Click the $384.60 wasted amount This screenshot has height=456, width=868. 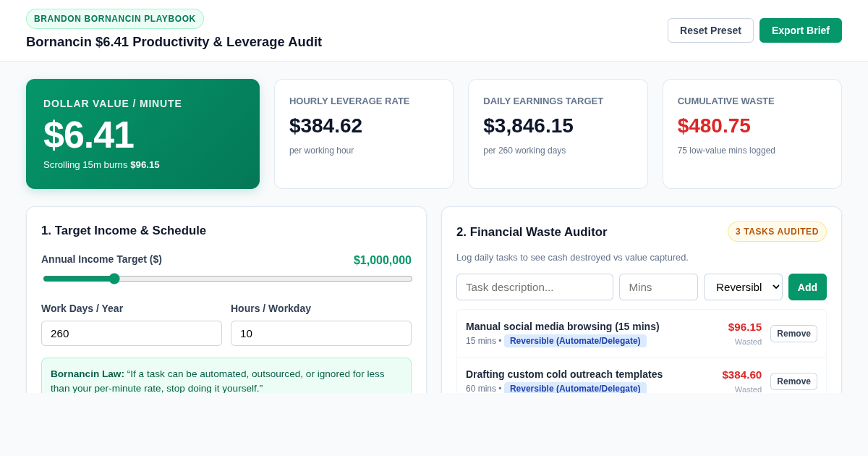click(x=742, y=374)
